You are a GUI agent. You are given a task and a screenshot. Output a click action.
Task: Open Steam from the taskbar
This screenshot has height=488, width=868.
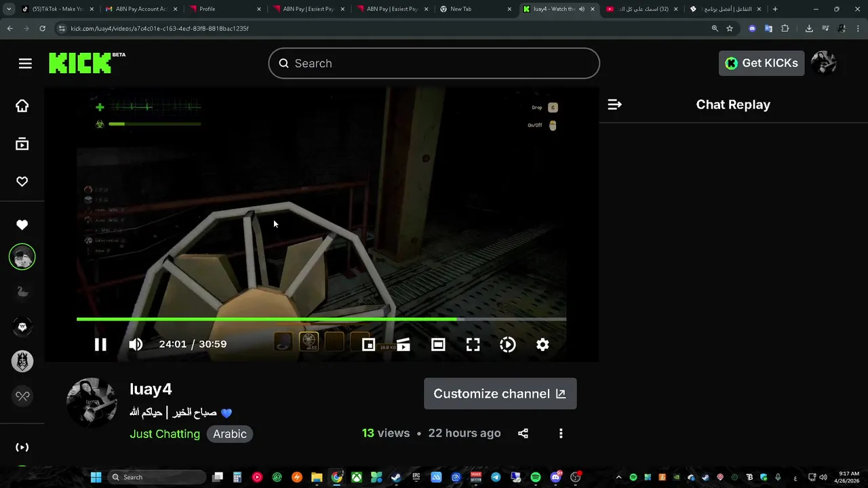tap(396, 477)
